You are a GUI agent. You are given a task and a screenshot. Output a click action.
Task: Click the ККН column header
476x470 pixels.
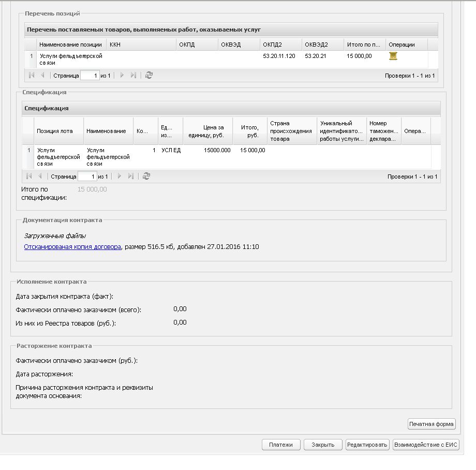click(x=141, y=45)
